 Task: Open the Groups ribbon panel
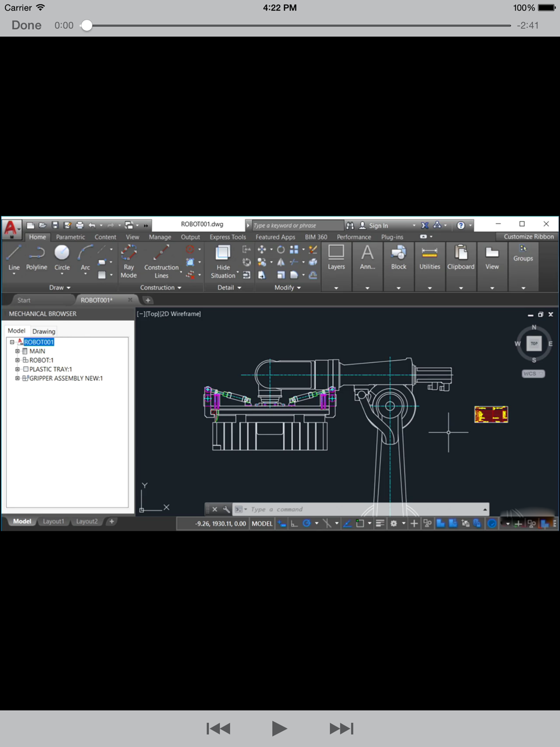[x=523, y=266]
